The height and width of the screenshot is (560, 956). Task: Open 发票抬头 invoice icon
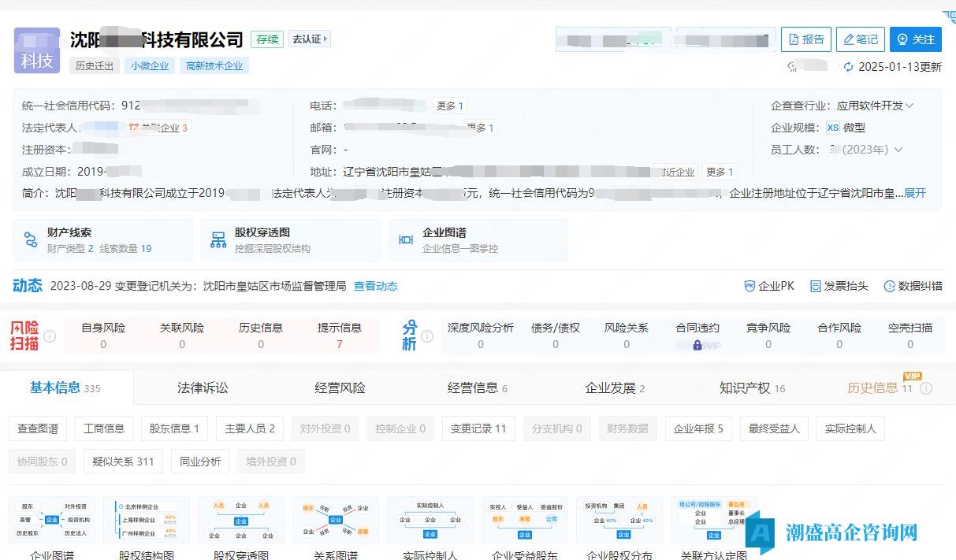coord(816,287)
